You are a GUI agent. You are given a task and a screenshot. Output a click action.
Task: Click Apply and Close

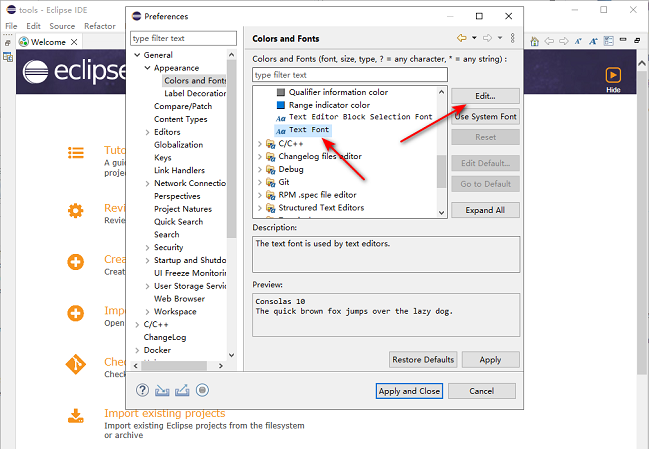tap(409, 391)
